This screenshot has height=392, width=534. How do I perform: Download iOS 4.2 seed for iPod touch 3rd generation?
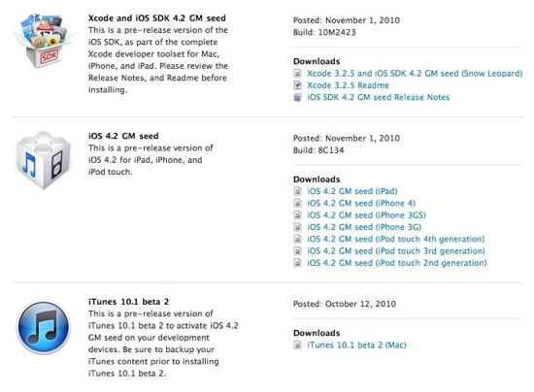(396, 250)
